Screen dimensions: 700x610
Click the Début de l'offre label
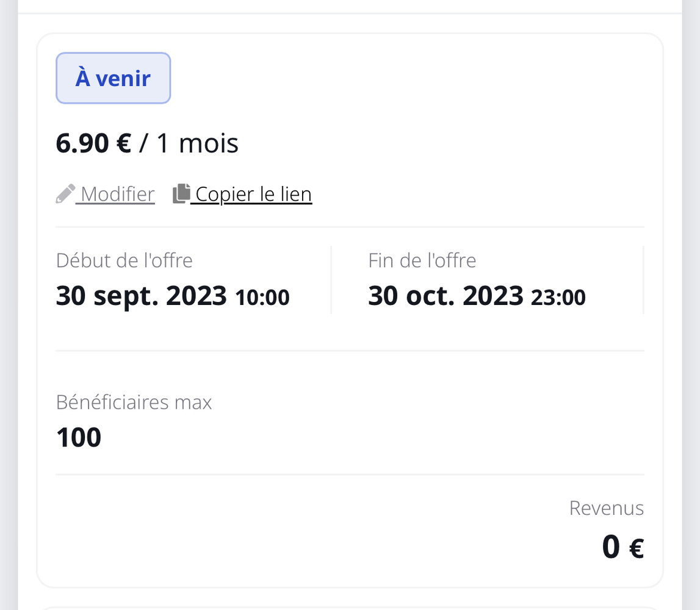point(124,260)
